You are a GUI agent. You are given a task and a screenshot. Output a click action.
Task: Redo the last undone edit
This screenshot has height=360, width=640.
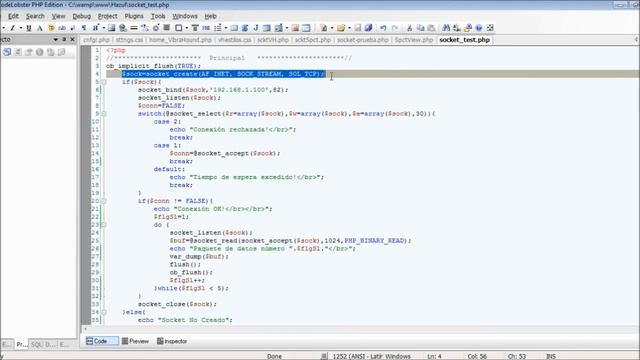[395, 28]
